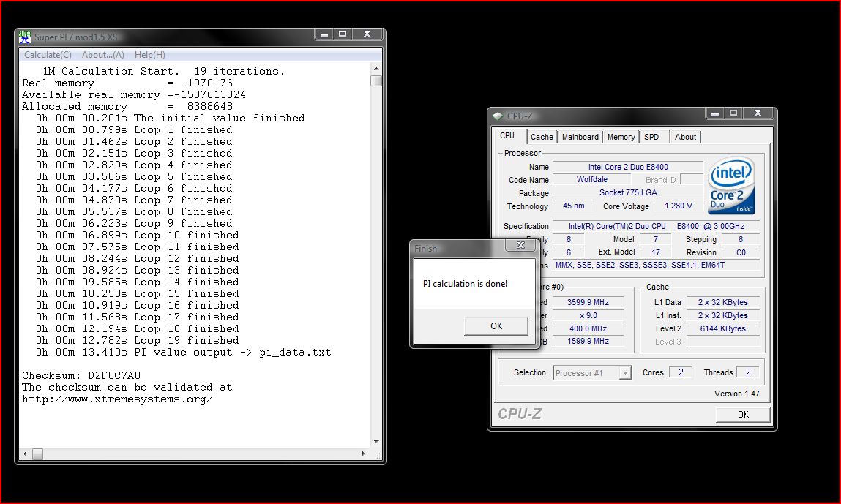Screen dimensions: 841x504
Task: Click the 'Socket 775 LGA' package value
Action: pyautogui.click(x=628, y=192)
